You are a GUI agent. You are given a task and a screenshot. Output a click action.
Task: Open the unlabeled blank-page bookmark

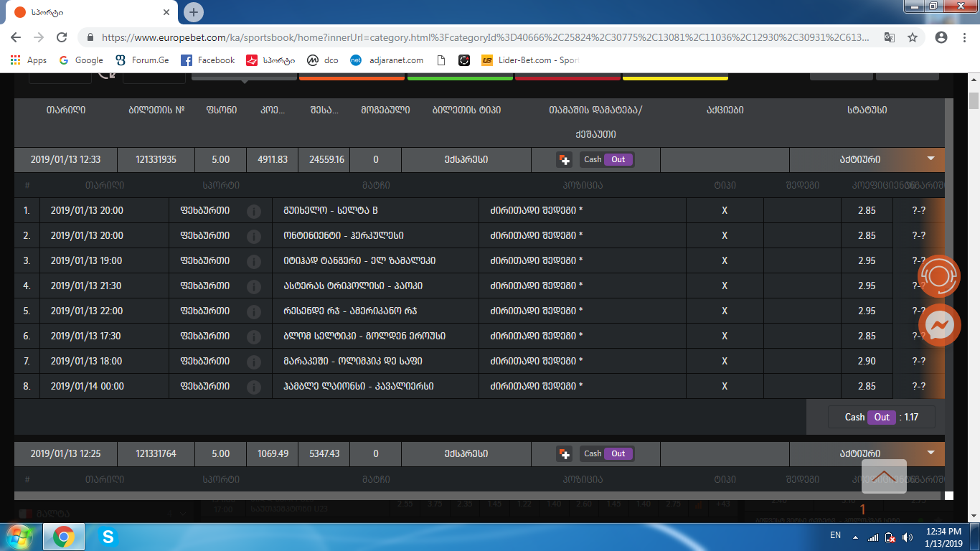(441, 60)
